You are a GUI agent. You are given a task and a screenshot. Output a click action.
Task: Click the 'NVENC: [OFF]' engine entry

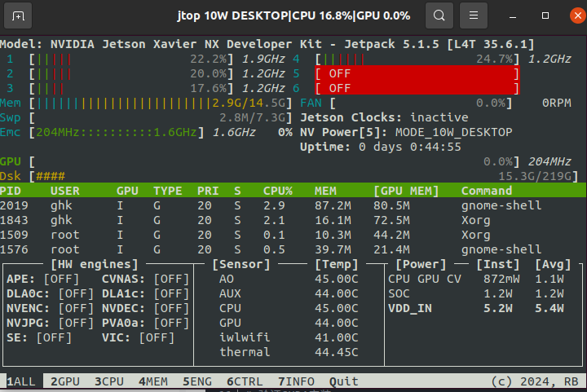click(51, 308)
